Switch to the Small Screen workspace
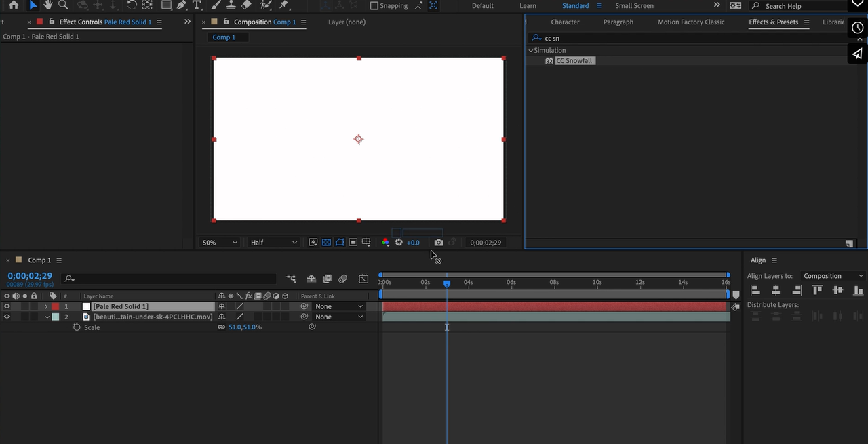The image size is (868, 444). tap(634, 5)
